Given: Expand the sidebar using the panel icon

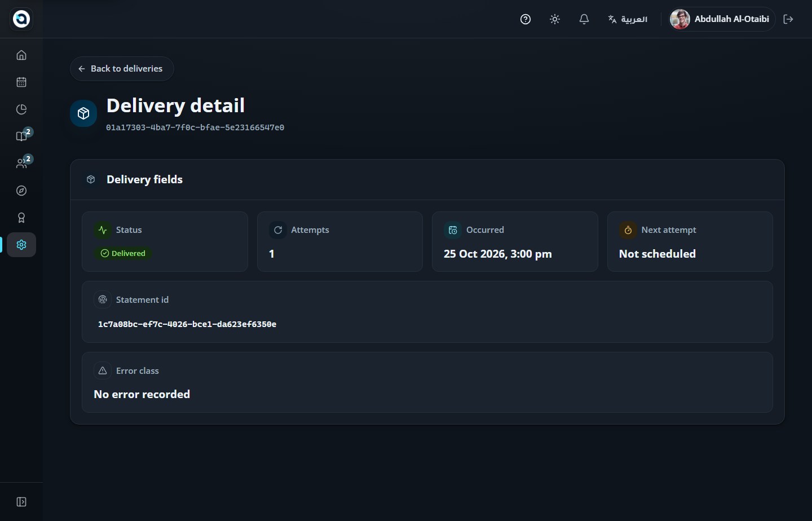Looking at the screenshot, I should click(x=21, y=502).
